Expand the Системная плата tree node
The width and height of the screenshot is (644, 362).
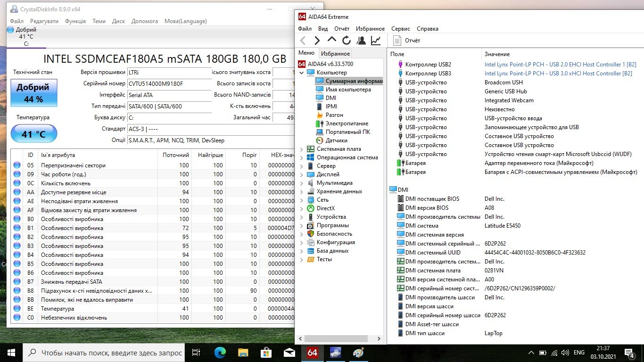coord(302,149)
